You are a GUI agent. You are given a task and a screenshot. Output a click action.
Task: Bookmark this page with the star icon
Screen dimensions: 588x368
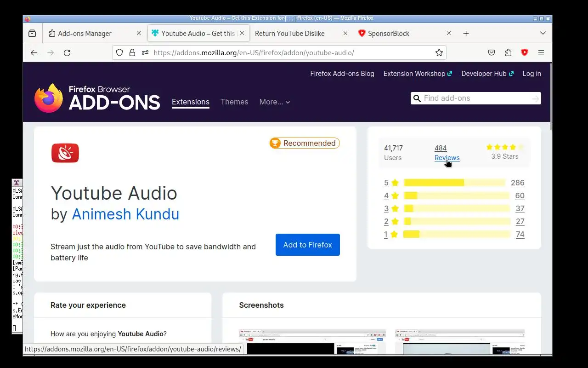point(439,52)
